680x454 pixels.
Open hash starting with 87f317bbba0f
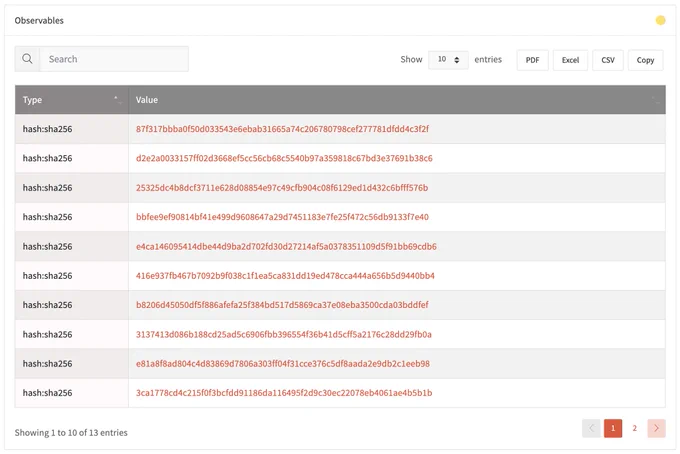click(x=282, y=129)
